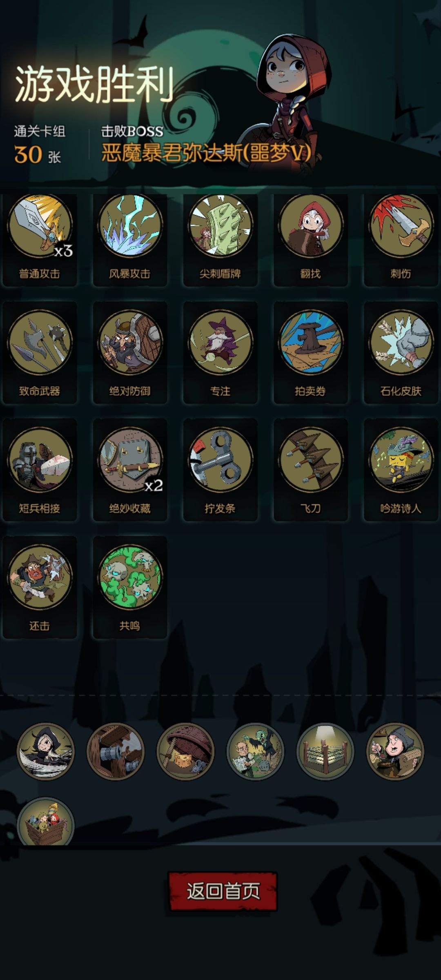Select the toy box relic icon
Screen dimensions: 441x980
tap(46, 822)
